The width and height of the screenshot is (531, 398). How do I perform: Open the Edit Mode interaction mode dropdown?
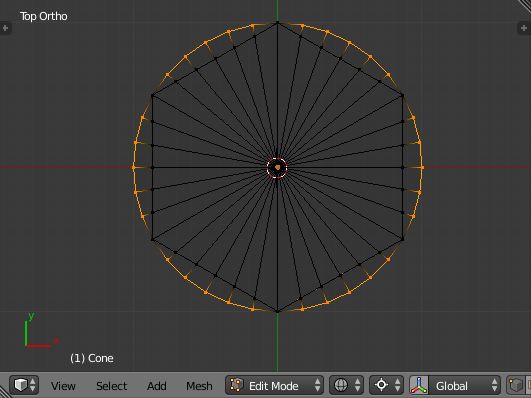274,385
